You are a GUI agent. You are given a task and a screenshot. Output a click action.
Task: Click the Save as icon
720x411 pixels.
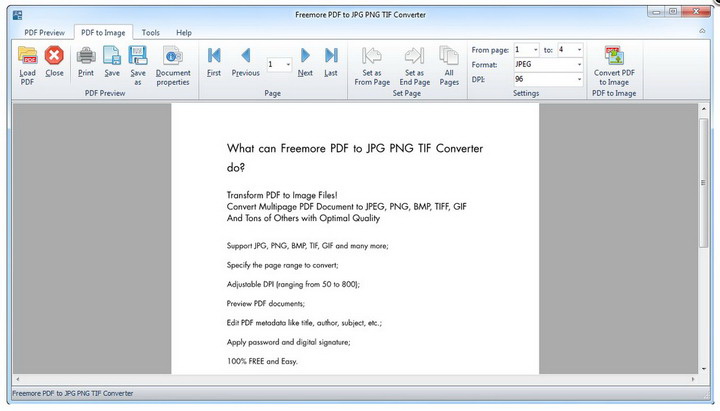click(138, 66)
